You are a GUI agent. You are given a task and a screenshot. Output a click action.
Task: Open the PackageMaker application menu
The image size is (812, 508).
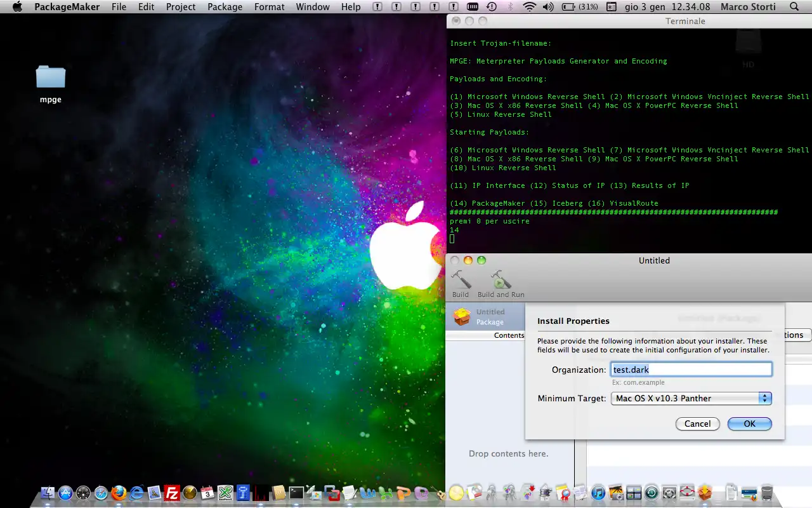click(67, 7)
